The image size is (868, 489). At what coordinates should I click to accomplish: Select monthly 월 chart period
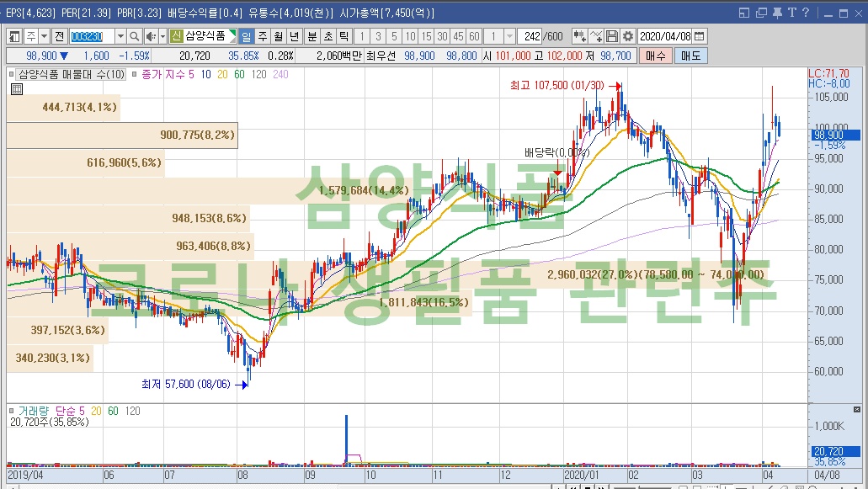point(279,36)
